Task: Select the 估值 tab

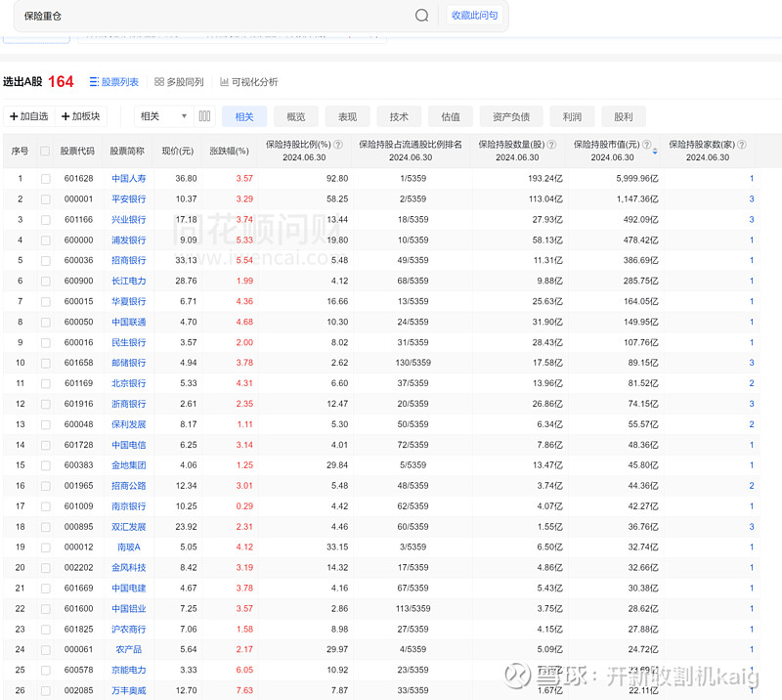Action: click(451, 116)
